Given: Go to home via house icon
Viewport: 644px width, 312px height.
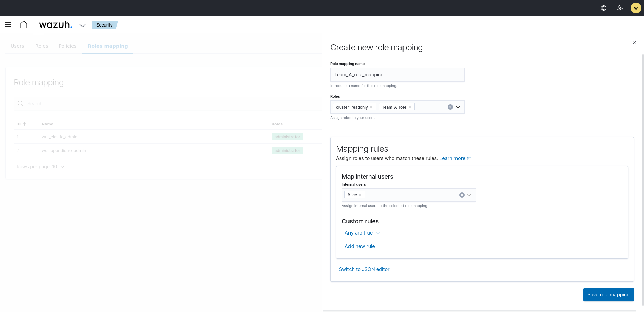Looking at the screenshot, I should (x=24, y=24).
